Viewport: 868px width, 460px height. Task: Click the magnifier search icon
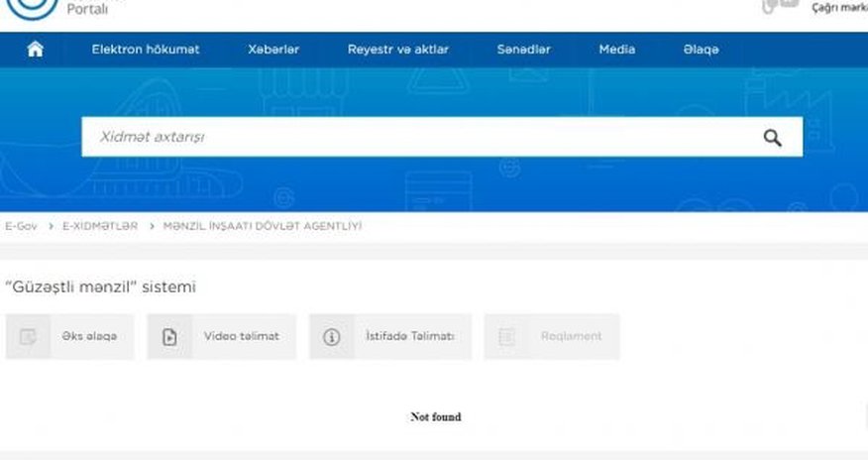click(x=772, y=137)
